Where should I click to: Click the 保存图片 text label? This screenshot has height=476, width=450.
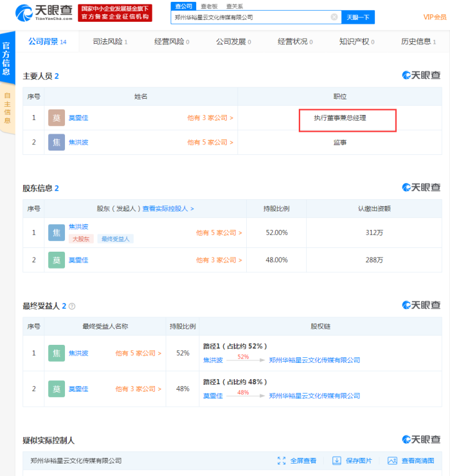[x=359, y=461]
